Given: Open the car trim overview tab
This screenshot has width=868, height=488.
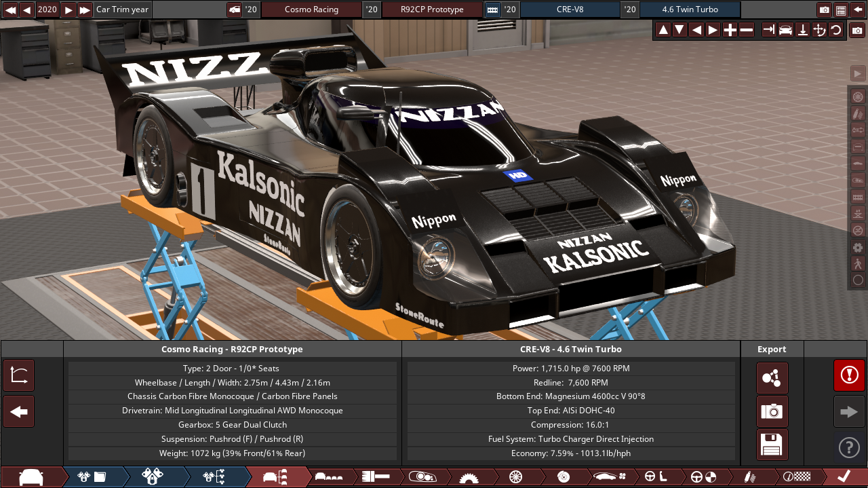Looking at the screenshot, I should [x=275, y=476].
